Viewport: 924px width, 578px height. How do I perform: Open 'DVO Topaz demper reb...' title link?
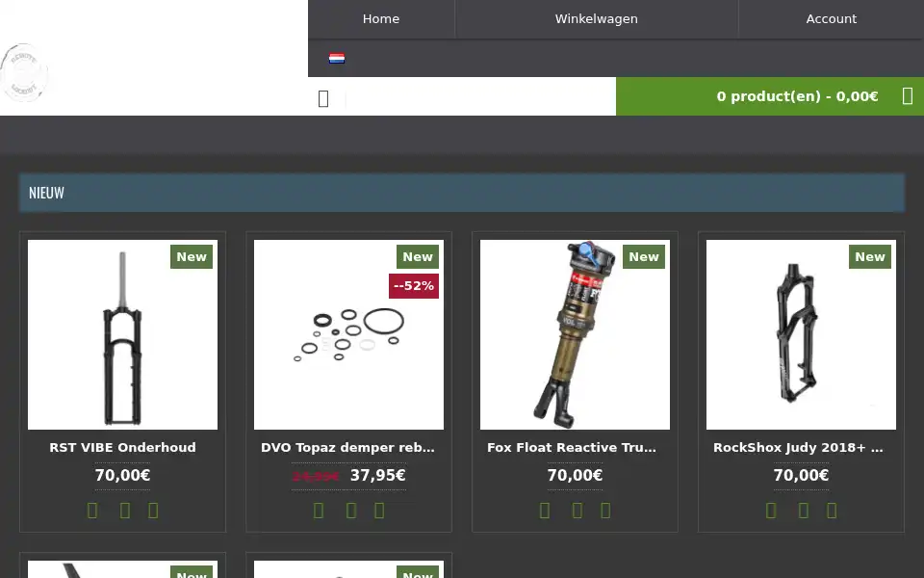tap(348, 448)
